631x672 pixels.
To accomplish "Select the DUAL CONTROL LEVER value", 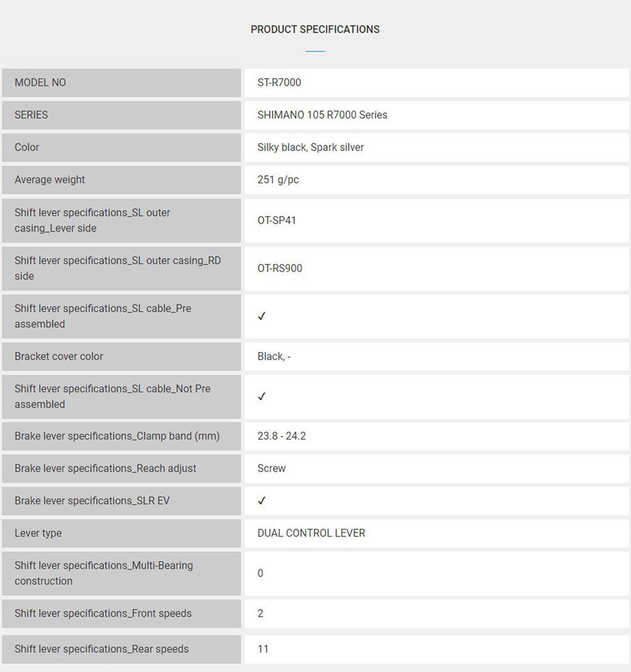I will (311, 533).
